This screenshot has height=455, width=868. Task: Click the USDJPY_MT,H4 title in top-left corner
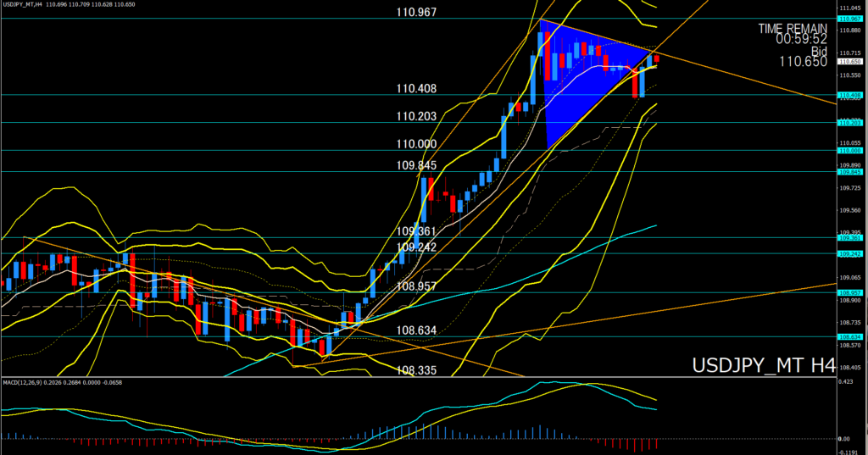point(22,4)
